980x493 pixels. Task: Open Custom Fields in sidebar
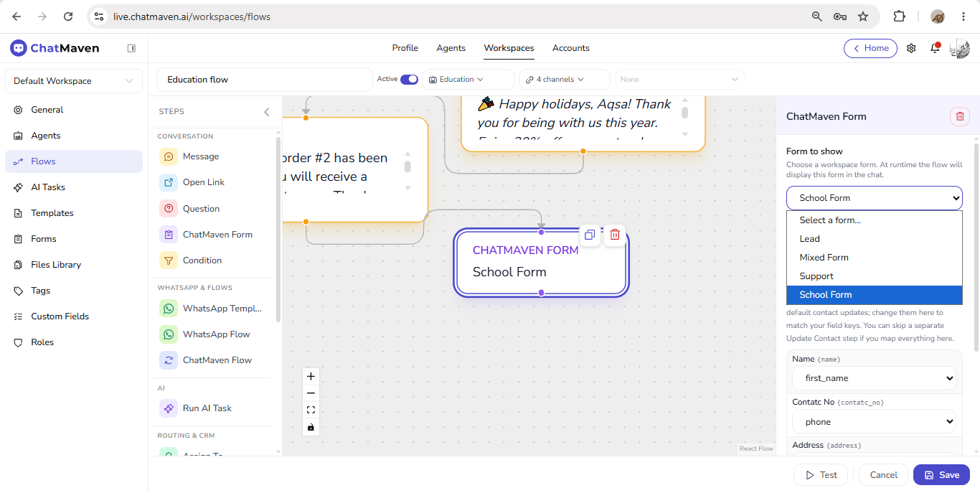point(74,316)
